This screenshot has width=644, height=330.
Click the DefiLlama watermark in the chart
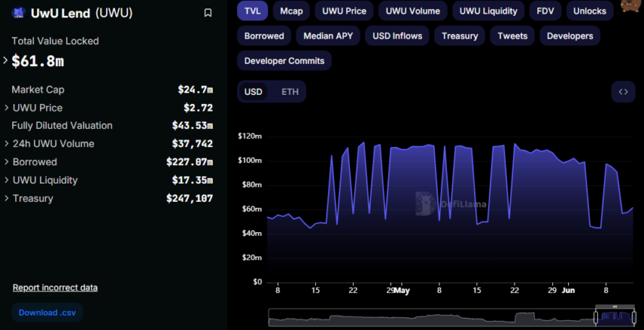click(452, 203)
